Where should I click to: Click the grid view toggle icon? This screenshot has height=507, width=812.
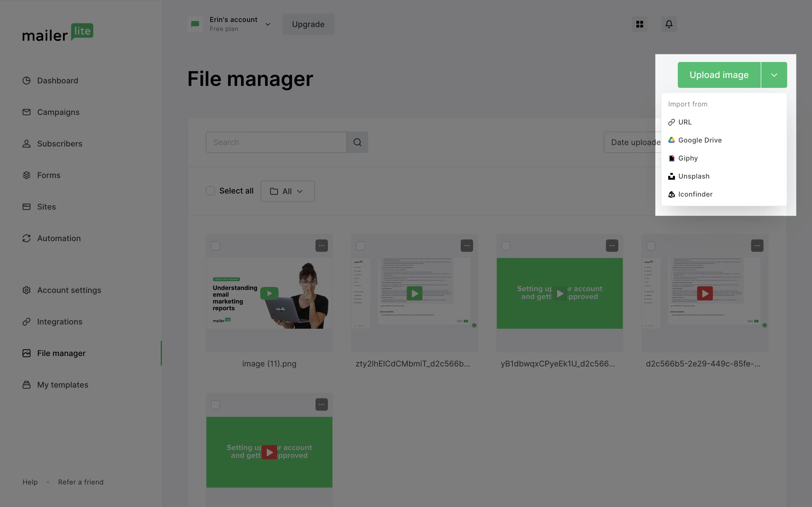639,24
